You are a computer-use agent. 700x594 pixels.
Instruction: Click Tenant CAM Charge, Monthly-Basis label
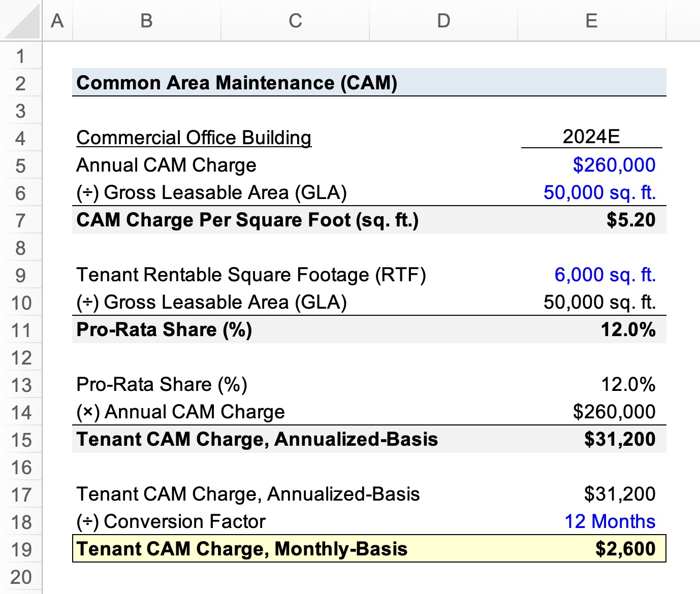pyautogui.click(x=242, y=549)
